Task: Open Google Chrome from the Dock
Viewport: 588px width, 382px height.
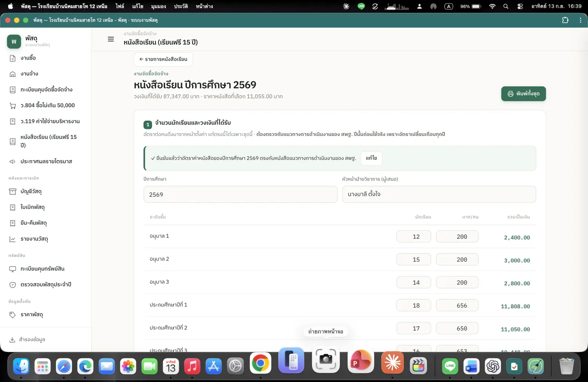Action: point(260,364)
